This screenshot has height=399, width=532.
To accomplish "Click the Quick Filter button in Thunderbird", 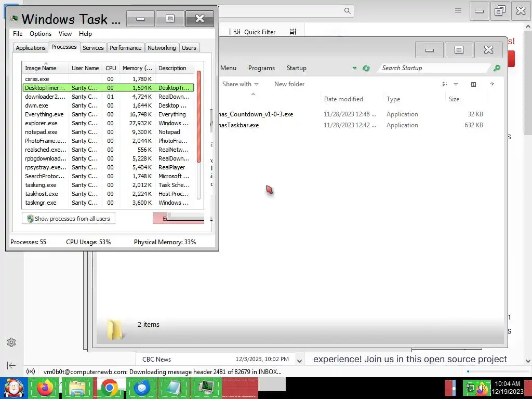I will point(255,32).
